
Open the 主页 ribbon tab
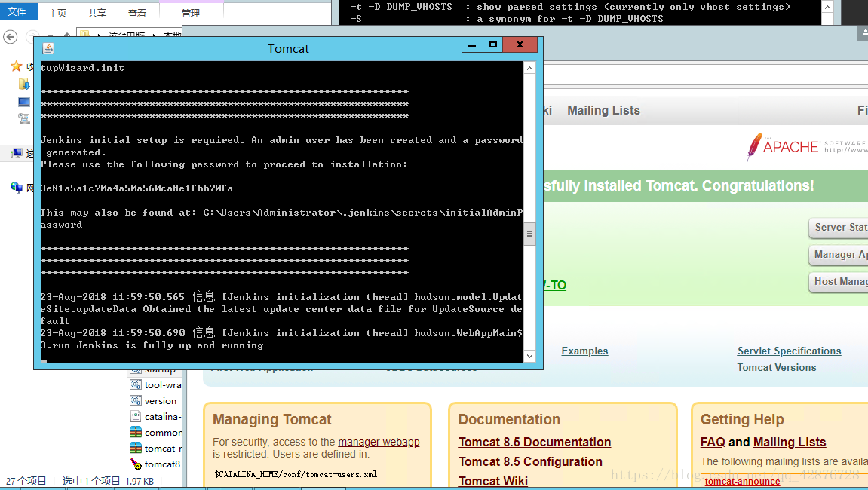coord(57,13)
